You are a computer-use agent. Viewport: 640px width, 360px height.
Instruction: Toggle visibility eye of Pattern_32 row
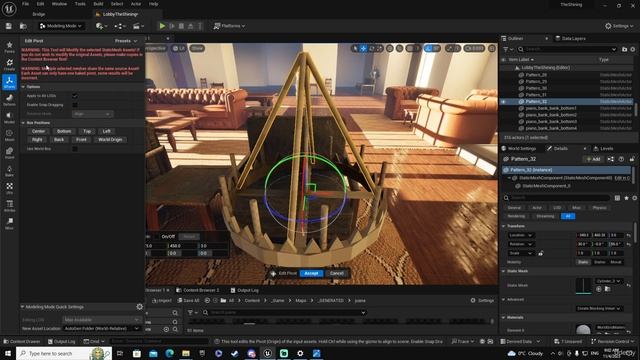point(504,102)
